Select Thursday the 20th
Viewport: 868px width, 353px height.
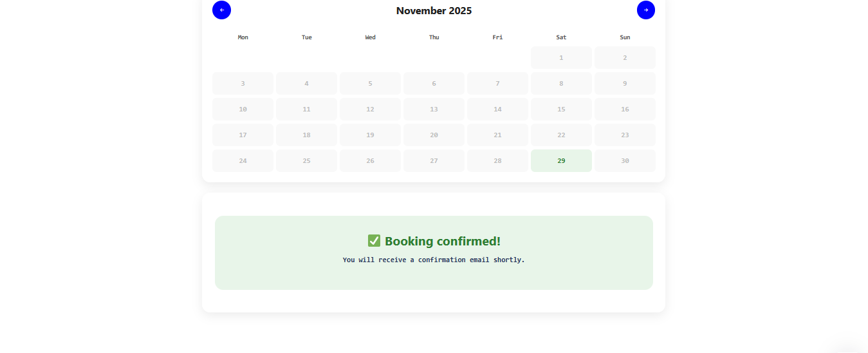pyautogui.click(x=434, y=135)
